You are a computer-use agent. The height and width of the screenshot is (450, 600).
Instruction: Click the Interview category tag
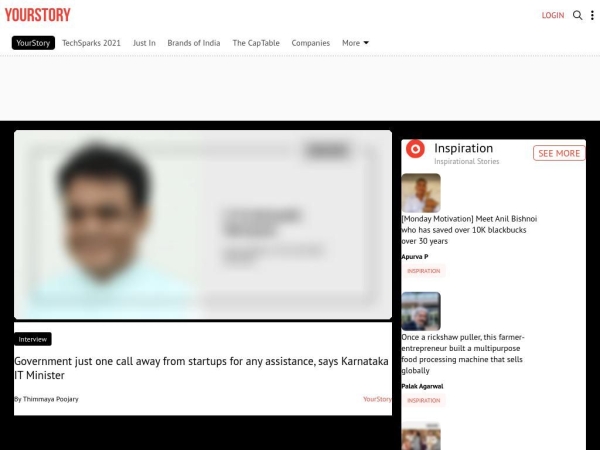(33, 339)
